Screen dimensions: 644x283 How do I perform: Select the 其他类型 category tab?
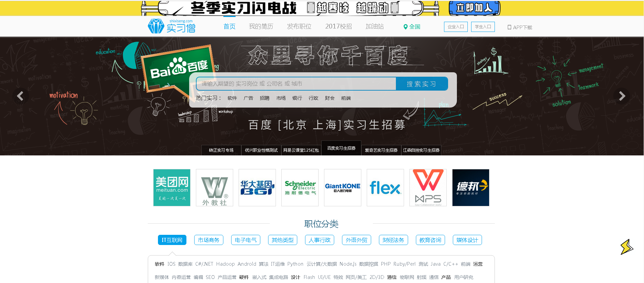(x=283, y=240)
